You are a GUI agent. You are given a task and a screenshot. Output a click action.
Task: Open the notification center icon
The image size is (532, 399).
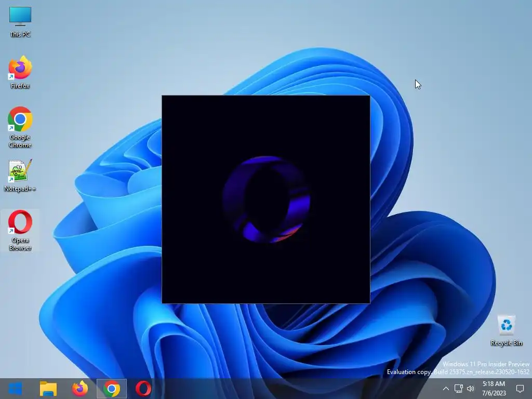(520, 389)
